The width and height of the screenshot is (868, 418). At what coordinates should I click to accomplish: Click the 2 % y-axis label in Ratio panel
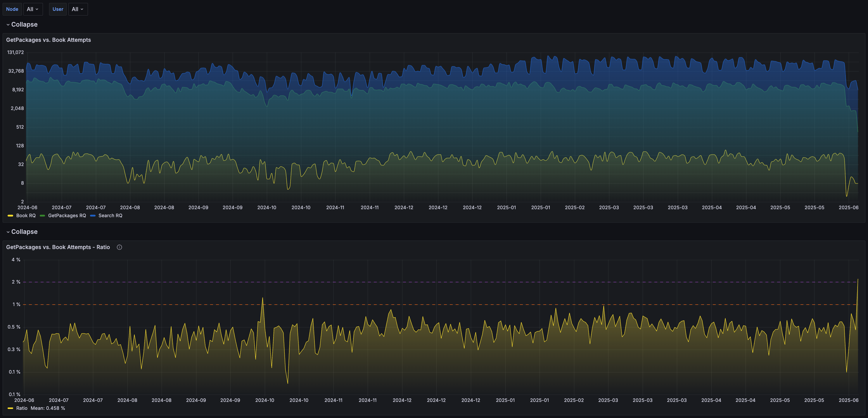[x=16, y=282]
